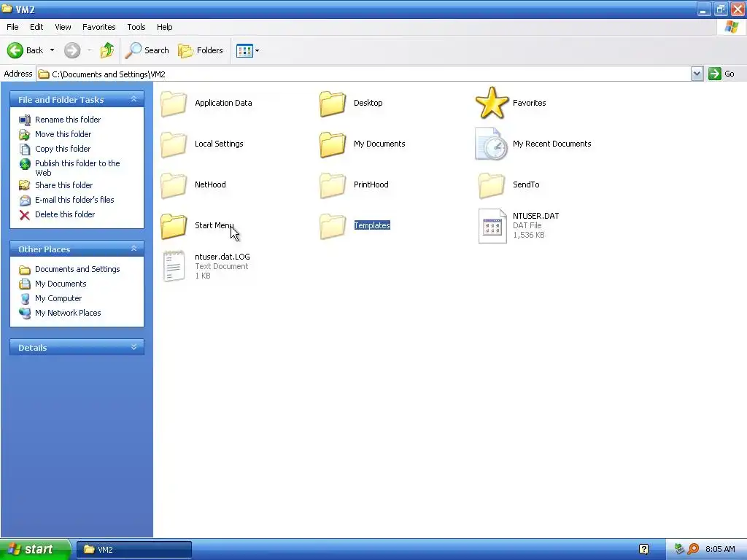Select the My Recent Documents label
The height and width of the screenshot is (560, 747).
tap(551, 144)
